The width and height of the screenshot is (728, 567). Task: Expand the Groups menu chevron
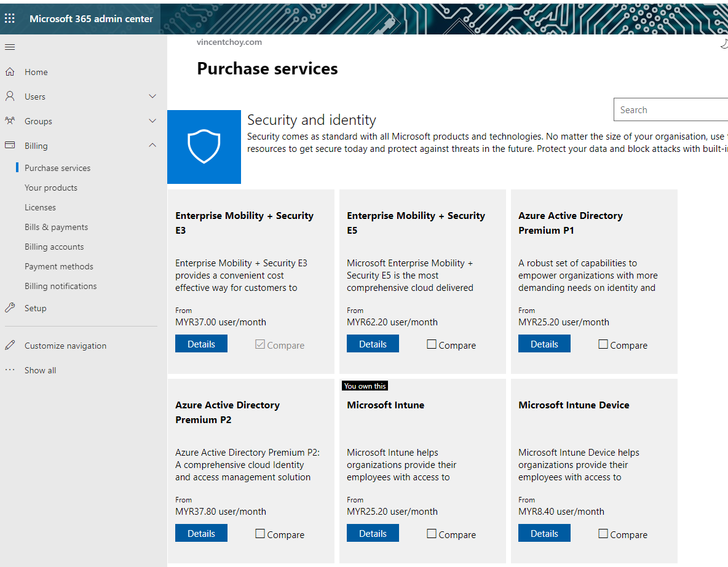(152, 121)
